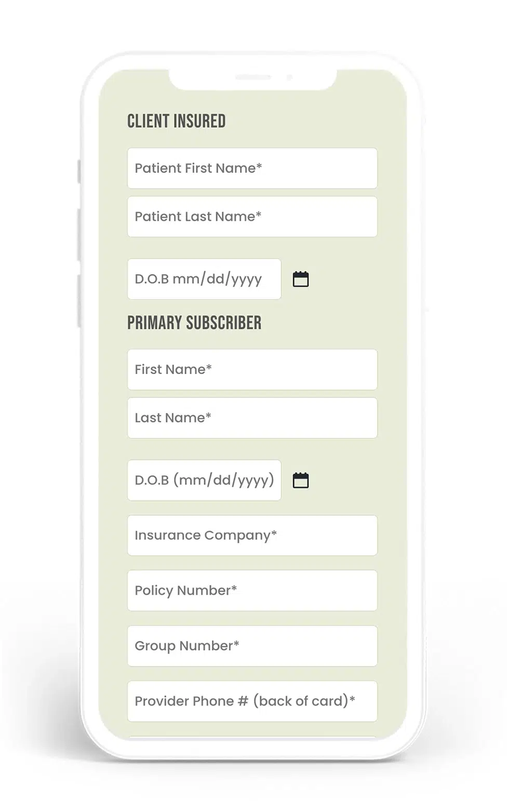Open the calendar picker for patient D.O.B

point(301,279)
